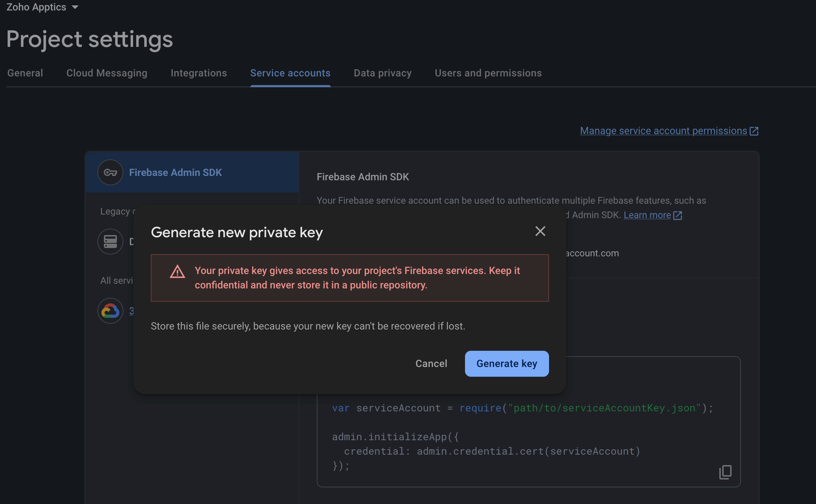Select Firebase Admin SDK in the sidebar
816x504 pixels.
pyautogui.click(x=175, y=172)
